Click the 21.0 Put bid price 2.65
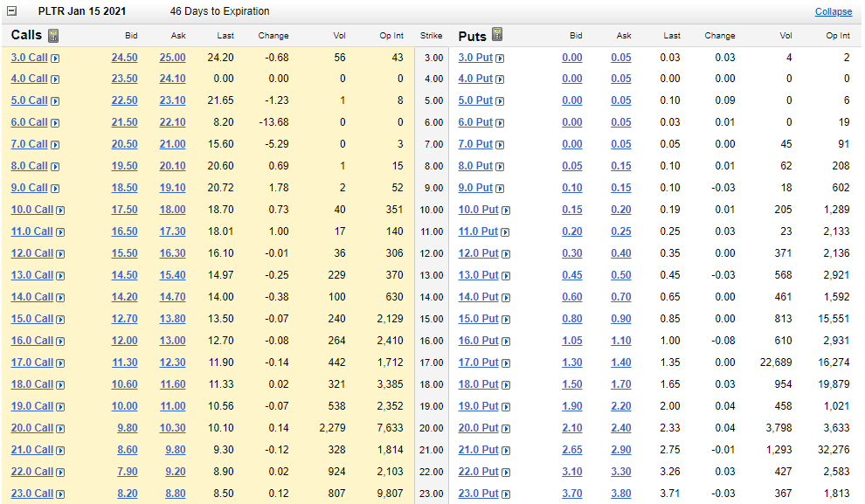 click(572, 450)
